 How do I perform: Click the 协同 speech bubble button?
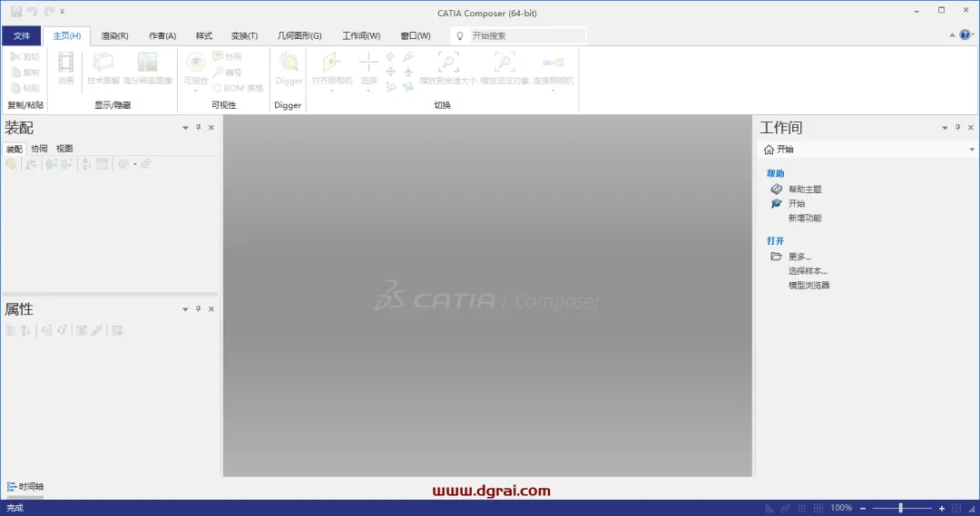click(228, 57)
